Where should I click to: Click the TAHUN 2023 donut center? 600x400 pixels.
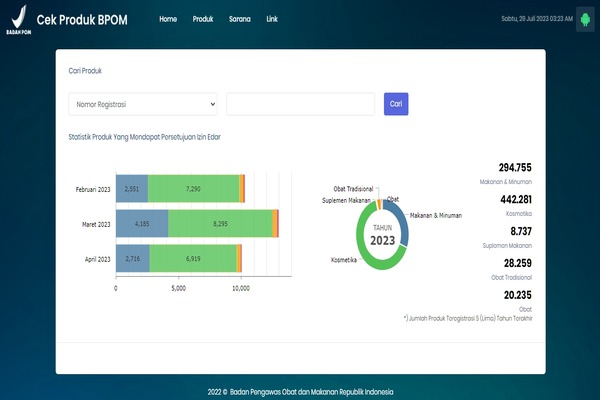tap(382, 235)
